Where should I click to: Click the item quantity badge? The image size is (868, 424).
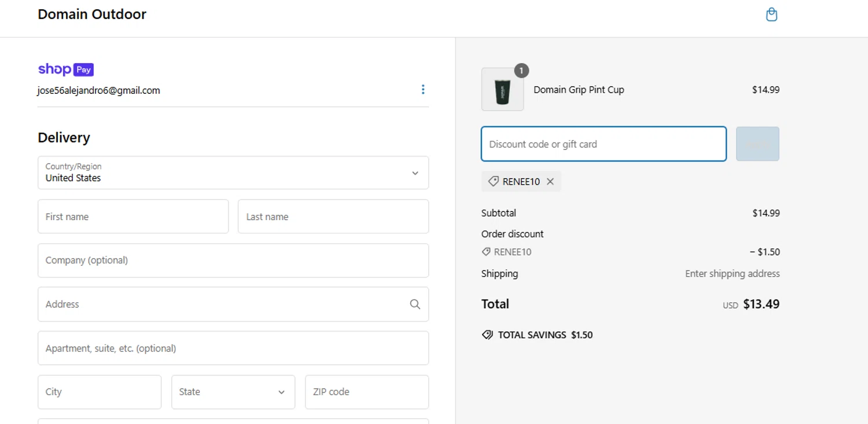[x=521, y=71]
